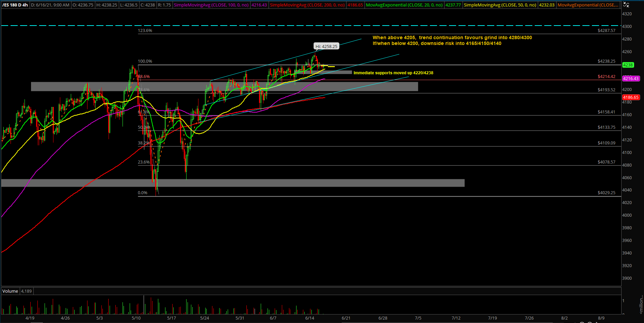Select the 'Immediate supports moved up' text note
Image resolution: width=644 pixels, height=323 pixels.
pyautogui.click(x=393, y=73)
